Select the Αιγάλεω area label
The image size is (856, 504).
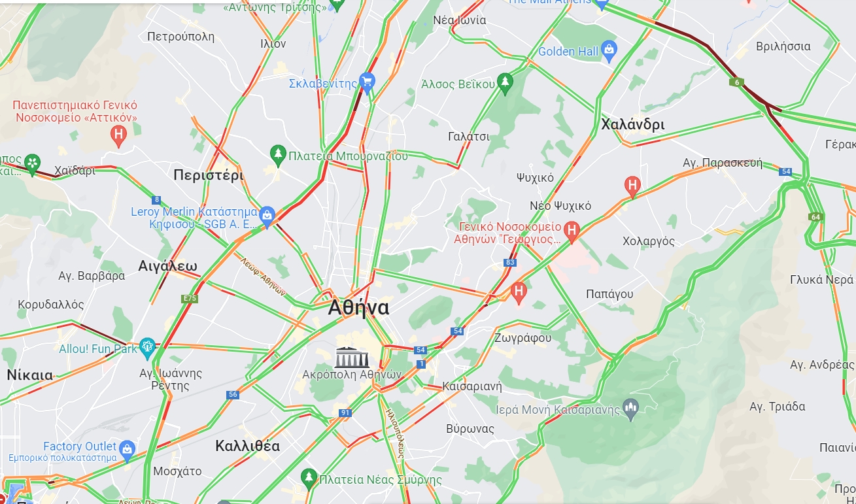[x=168, y=265]
